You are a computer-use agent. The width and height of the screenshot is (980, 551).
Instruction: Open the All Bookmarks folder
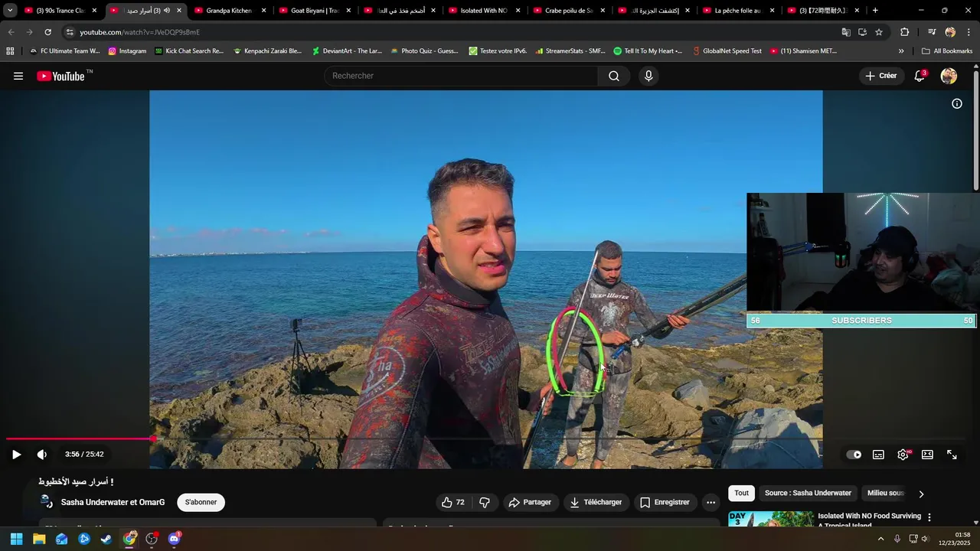947,51
